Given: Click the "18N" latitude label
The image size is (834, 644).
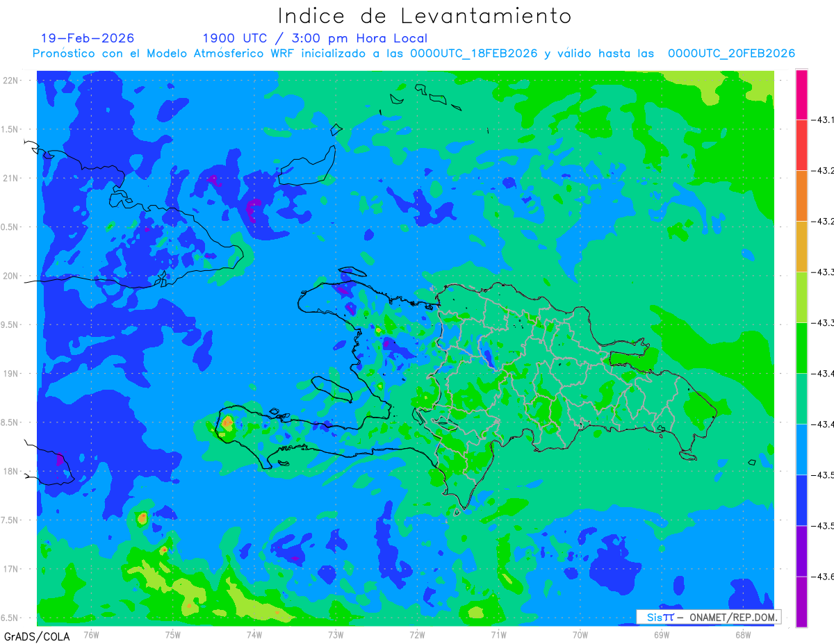Looking at the screenshot, I should pyautogui.click(x=11, y=472).
